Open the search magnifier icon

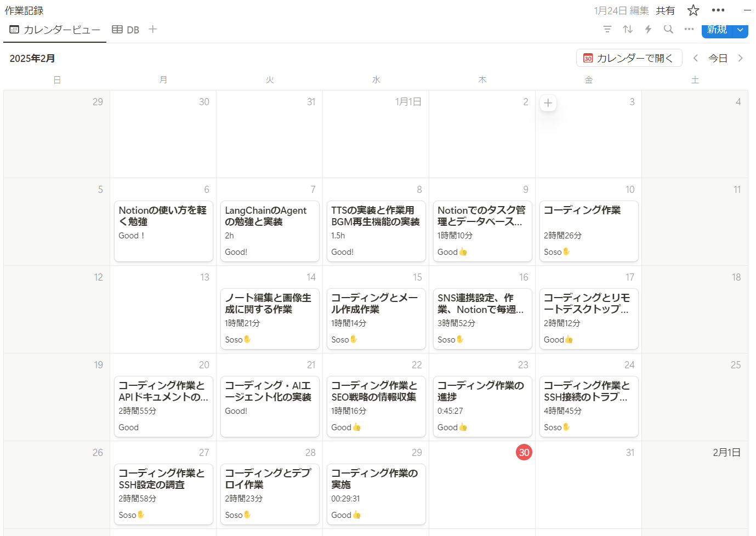(668, 29)
